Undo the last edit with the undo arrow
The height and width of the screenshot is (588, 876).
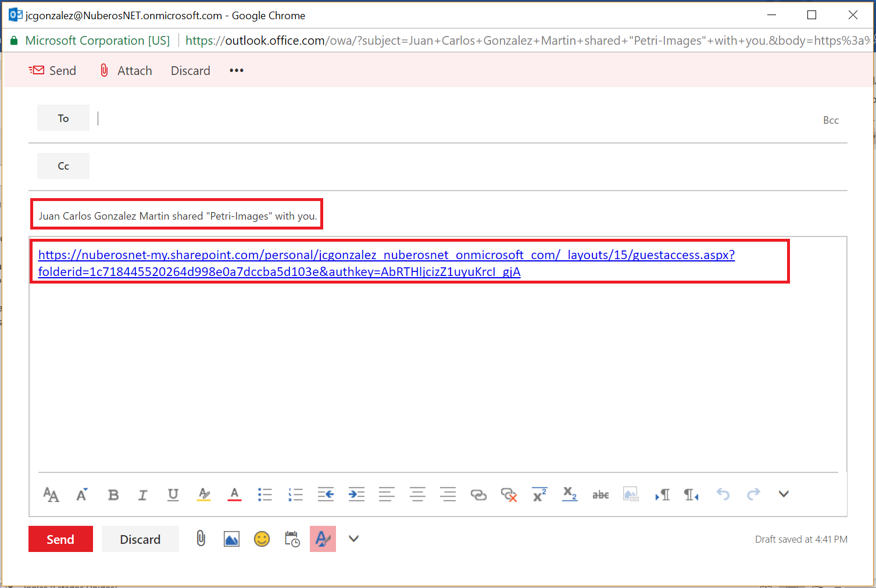click(x=723, y=494)
